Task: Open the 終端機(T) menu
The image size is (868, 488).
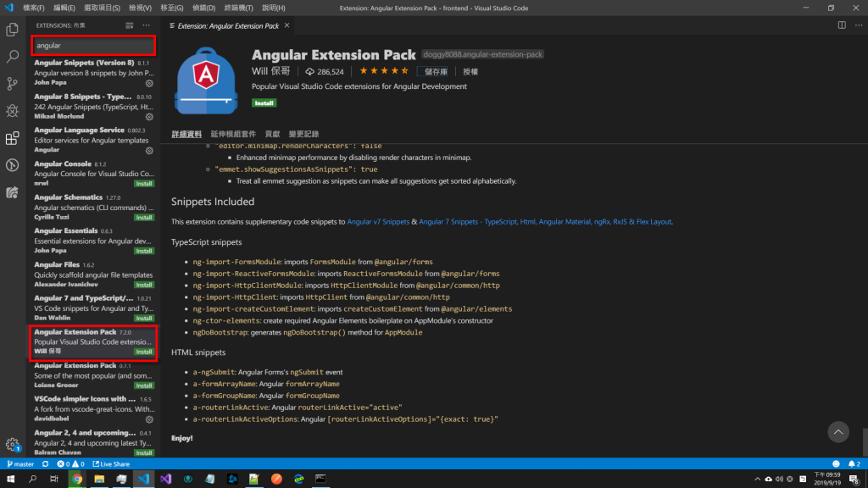Action: pos(238,8)
